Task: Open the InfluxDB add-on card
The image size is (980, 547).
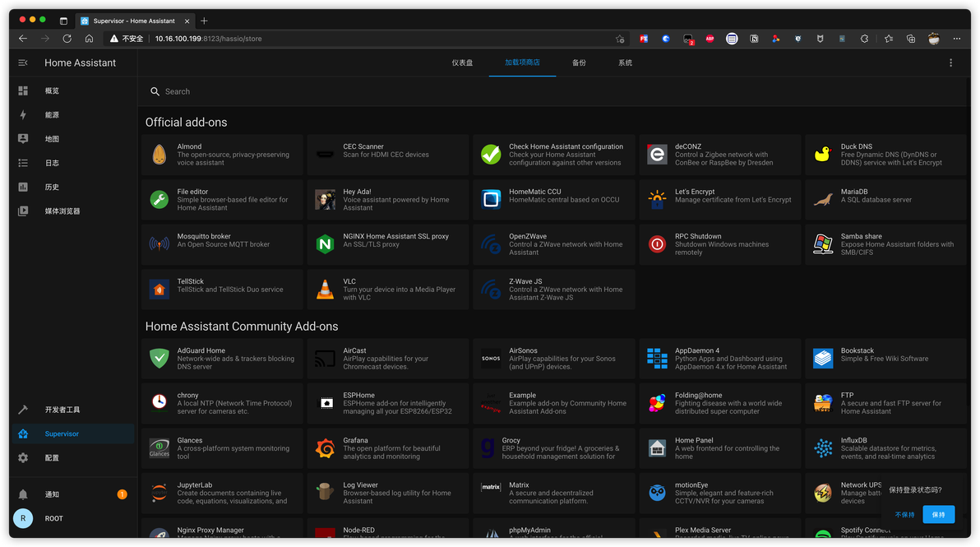Action: [x=885, y=448]
